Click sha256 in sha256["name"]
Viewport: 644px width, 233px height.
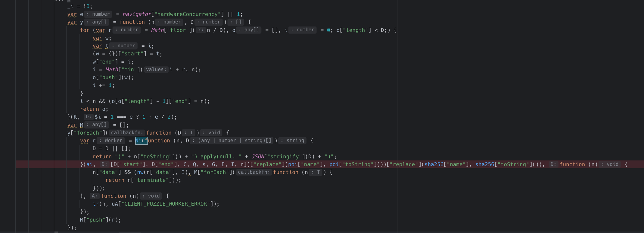[434, 164]
